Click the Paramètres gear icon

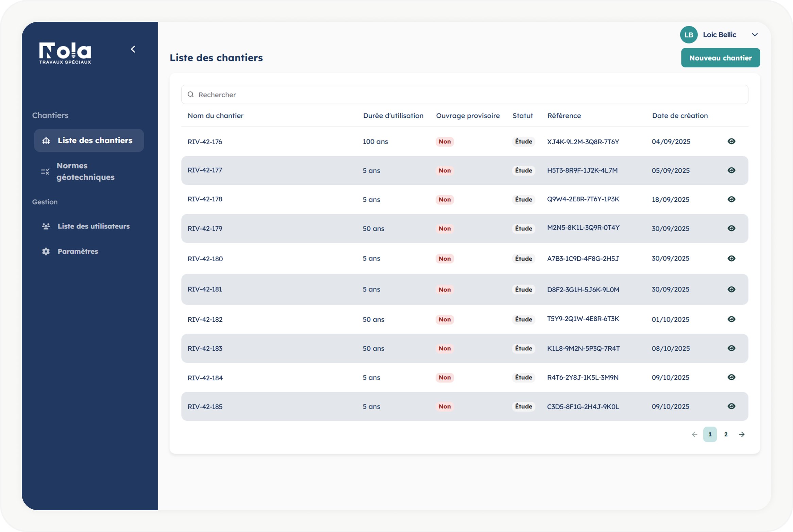coord(46,251)
